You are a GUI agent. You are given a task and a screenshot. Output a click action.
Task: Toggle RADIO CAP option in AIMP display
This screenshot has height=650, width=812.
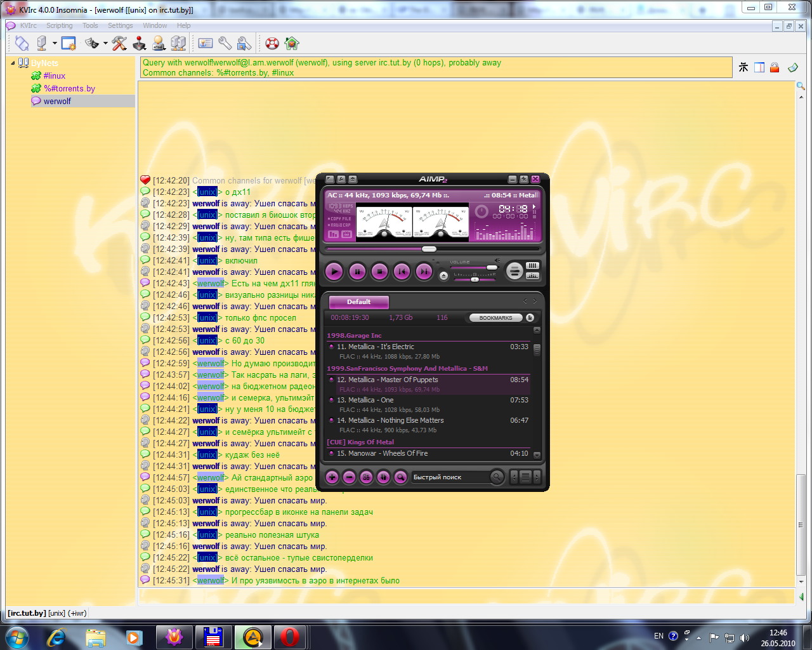click(340, 225)
